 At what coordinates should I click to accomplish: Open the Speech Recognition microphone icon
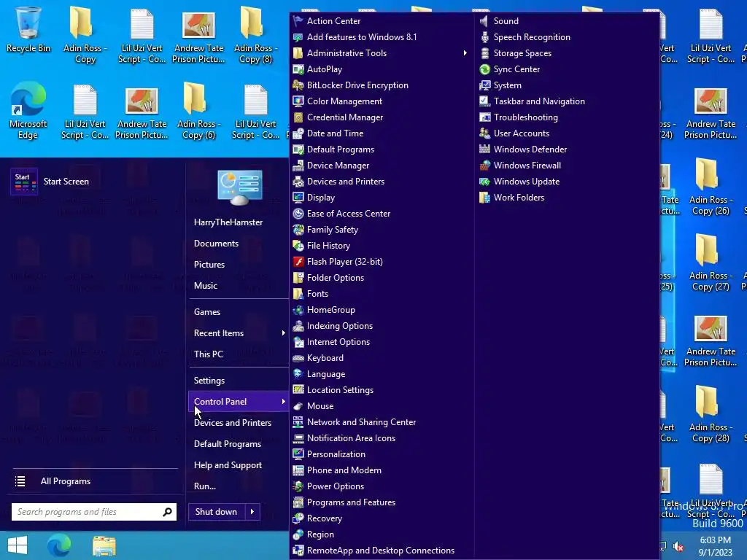click(x=484, y=37)
